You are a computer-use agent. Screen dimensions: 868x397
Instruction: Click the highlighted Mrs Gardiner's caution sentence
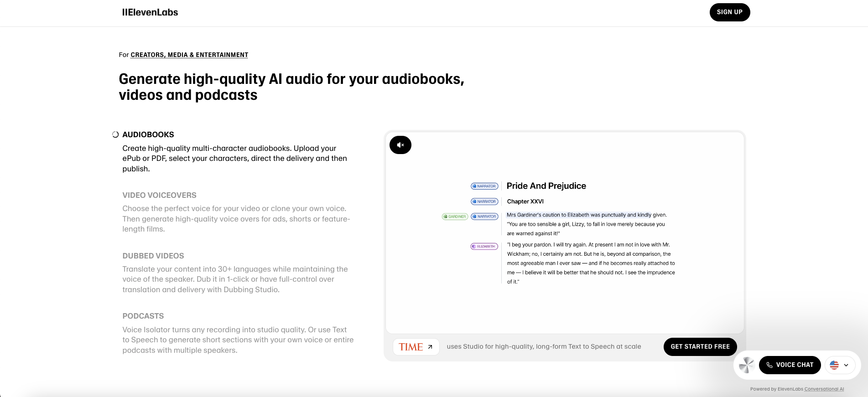pyautogui.click(x=579, y=215)
